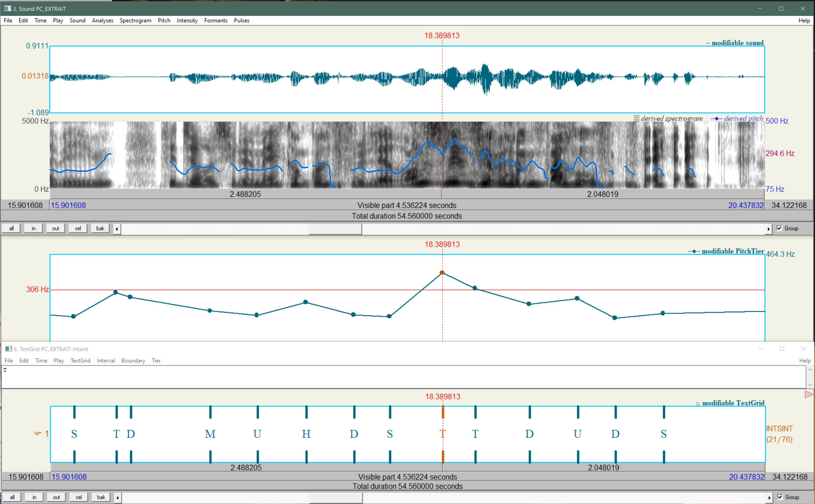Screen dimensions: 815x504
Task: Click the Sound window horizontal scrollbar thumb
Action: pyautogui.click(x=335, y=229)
